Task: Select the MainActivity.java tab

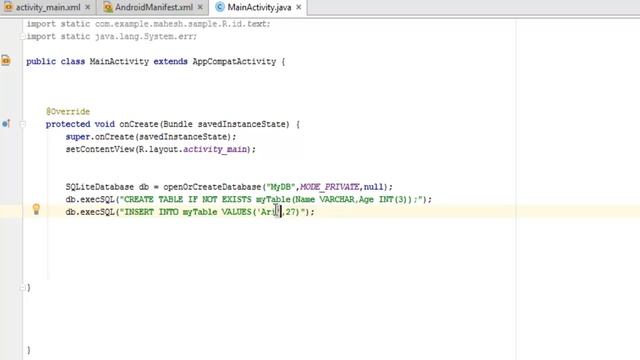Action: click(259, 7)
